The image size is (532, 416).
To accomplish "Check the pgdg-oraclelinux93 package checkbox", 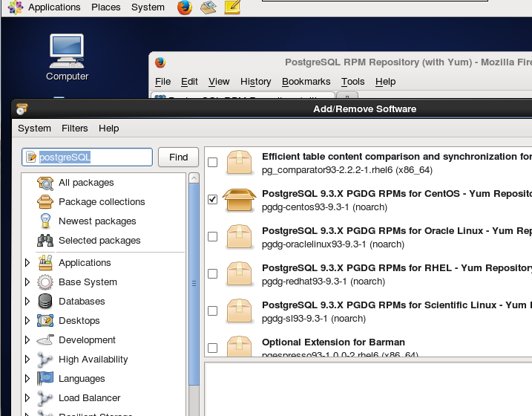I will point(213,236).
